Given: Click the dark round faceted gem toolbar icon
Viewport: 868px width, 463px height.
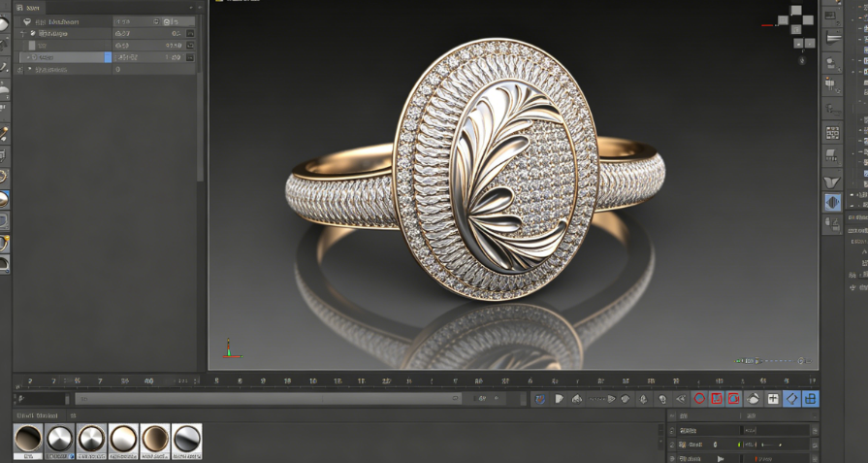Looking at the screenshot, I should [x=625, y=399].
